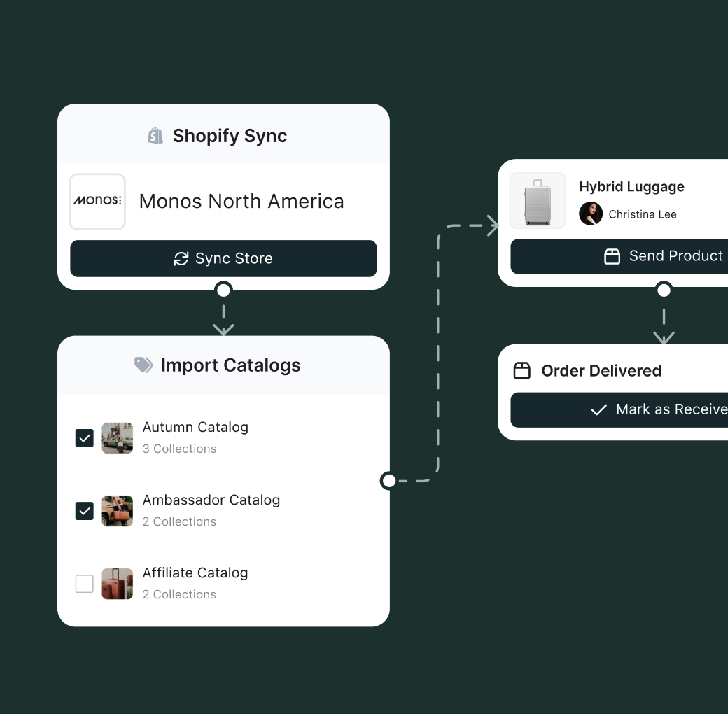Click the Shopify bag icon

point(155,136)
